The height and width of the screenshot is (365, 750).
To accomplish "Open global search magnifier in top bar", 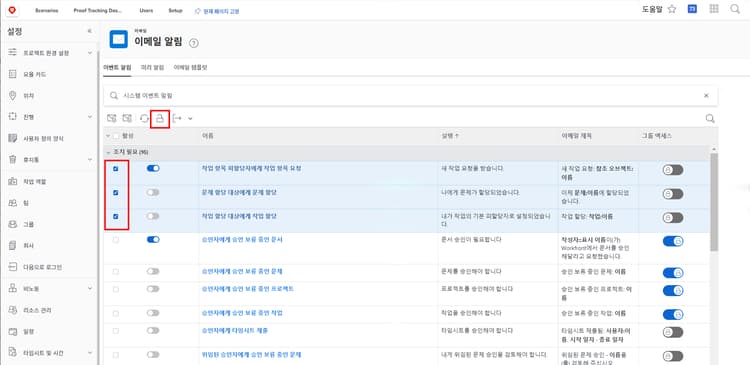I will tap(735, 9).
